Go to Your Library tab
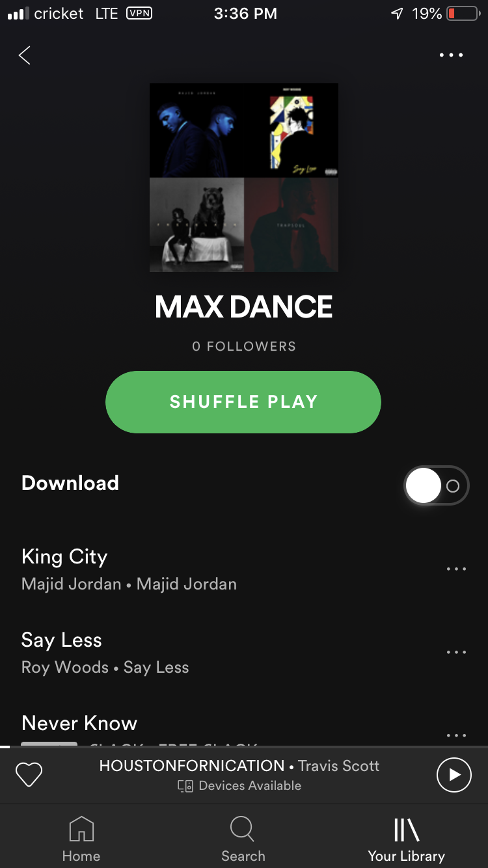 [x=407, y=839]
